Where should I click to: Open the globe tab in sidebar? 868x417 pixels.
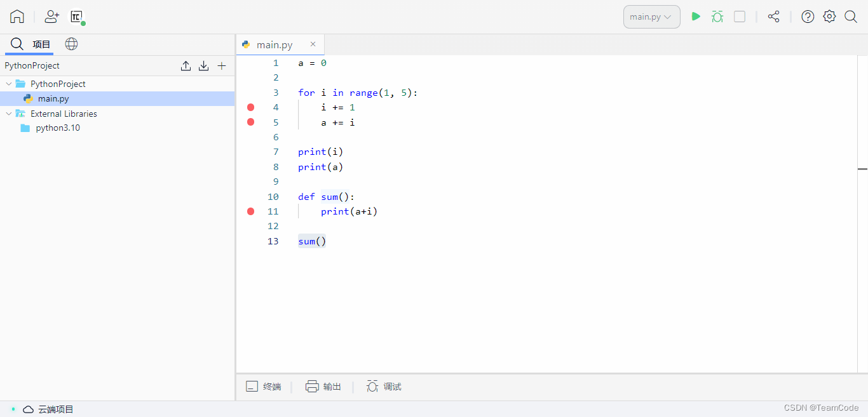(x=72, y=44)
